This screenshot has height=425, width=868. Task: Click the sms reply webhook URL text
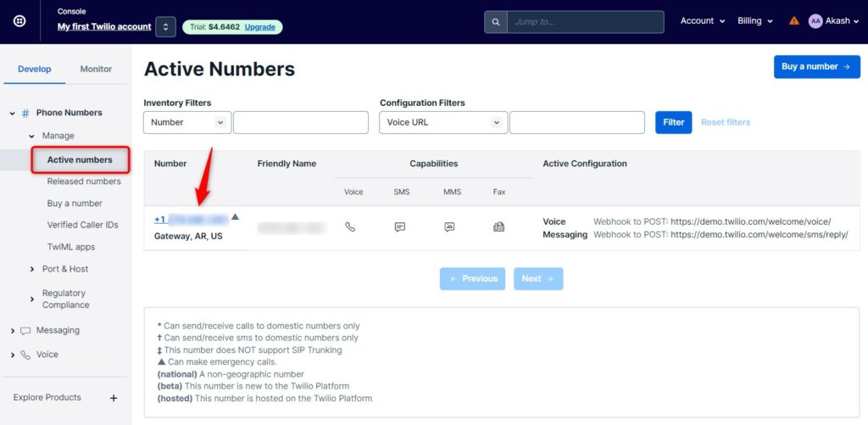click(759, 234)
